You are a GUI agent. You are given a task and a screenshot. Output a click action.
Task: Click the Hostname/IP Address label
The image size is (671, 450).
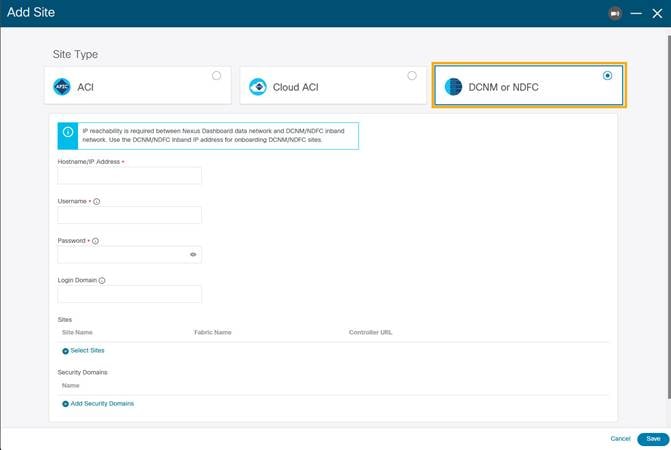pos(89,162)
